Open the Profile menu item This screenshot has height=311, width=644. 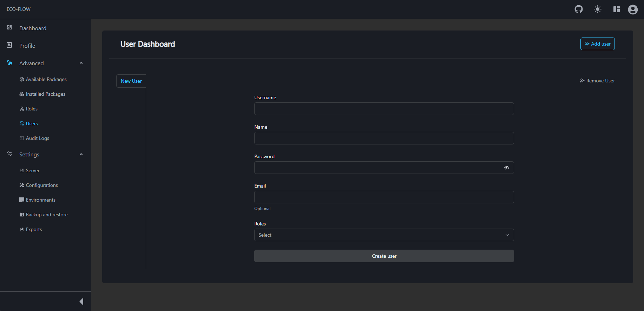click(x=27, y=46)
